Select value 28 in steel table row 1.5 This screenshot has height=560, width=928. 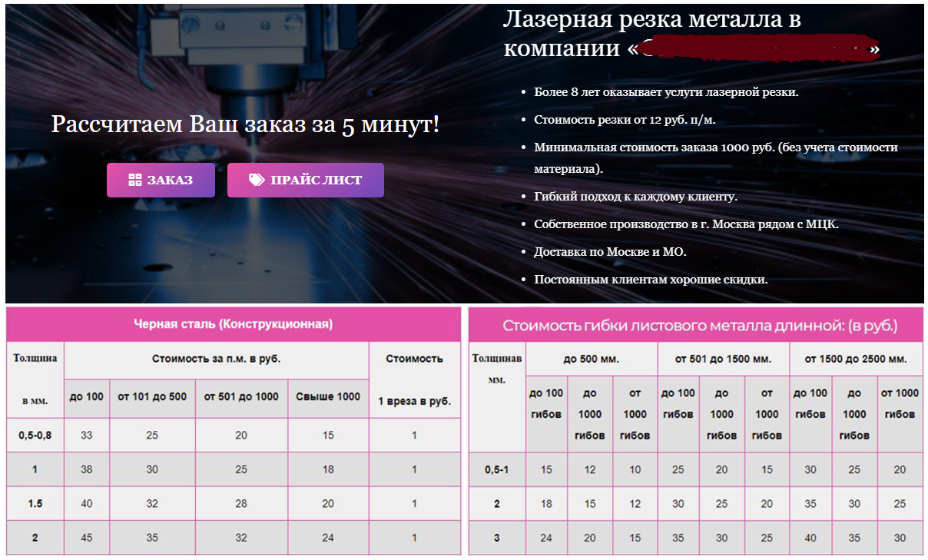click(x=241, y=503)
